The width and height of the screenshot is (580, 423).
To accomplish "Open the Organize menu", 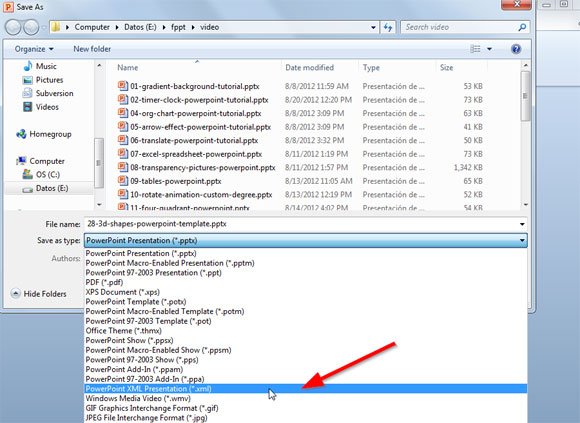I will tap(34, 49).
